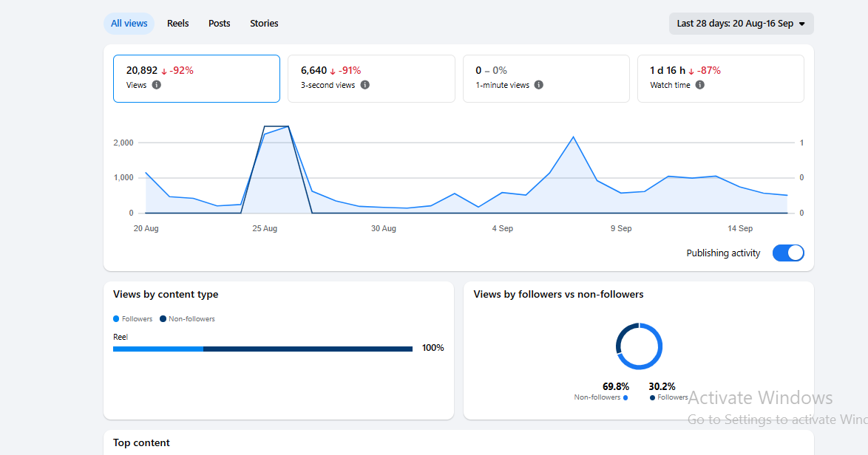Viewport: 868px width, 455px height.
Task: Switch to the Reels tab
Action: click(x=177, y=24)
